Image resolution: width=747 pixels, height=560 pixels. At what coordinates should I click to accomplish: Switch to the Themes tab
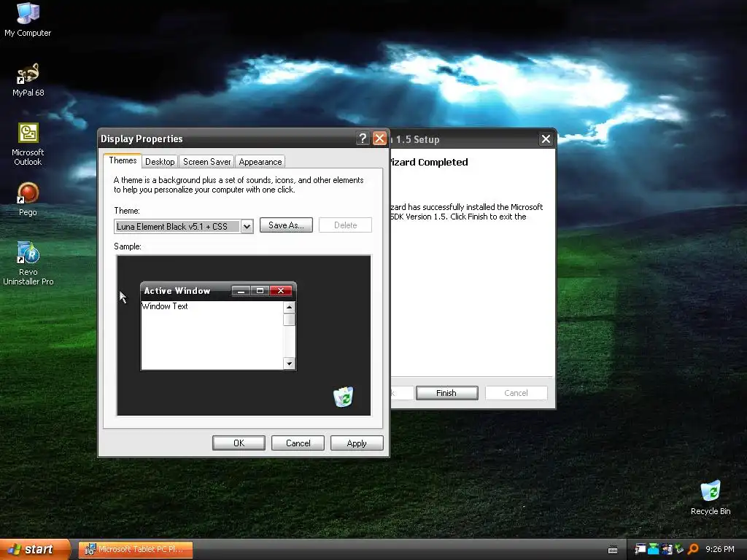point(123,160)
